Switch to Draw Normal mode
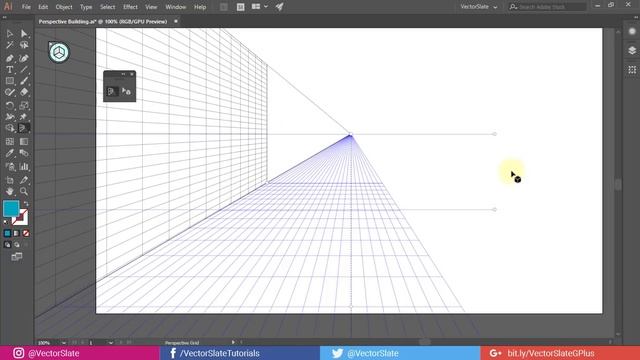This screenshot has height=360, width=640. click(7, 245)
